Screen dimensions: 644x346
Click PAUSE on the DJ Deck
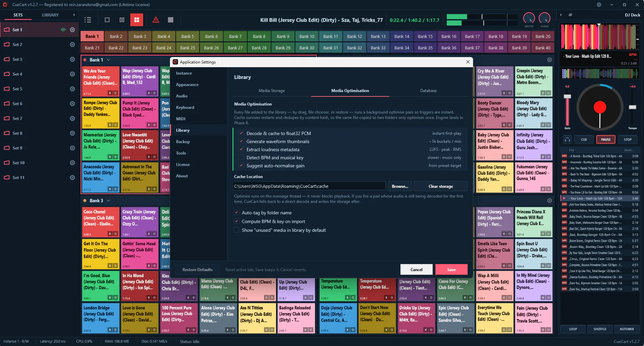click(606, 140)
